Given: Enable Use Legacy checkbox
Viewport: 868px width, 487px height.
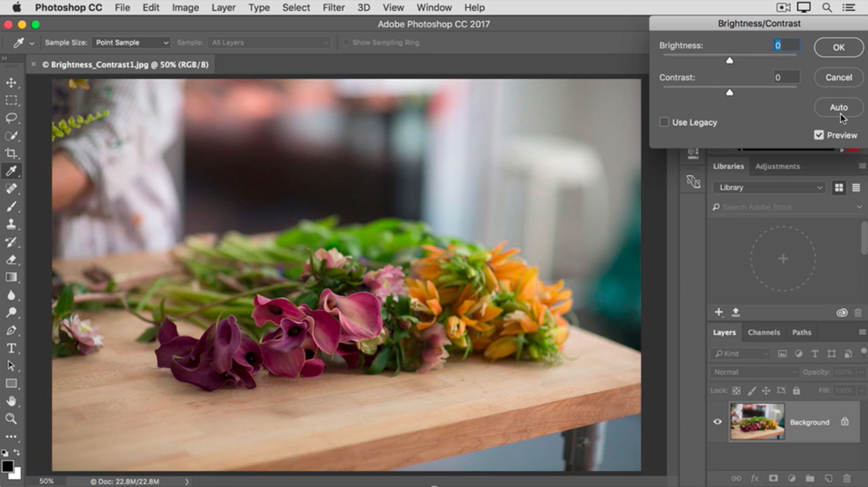Looking at the screenshot, I should pyautogui.click(x=664, y=122).
